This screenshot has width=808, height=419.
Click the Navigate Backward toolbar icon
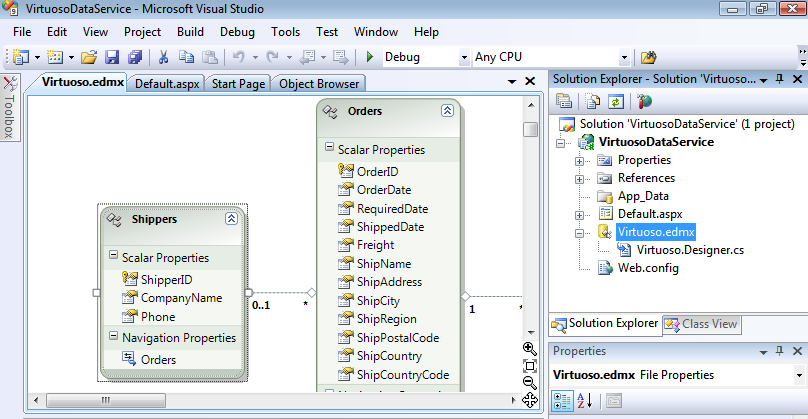pos(307,57)
